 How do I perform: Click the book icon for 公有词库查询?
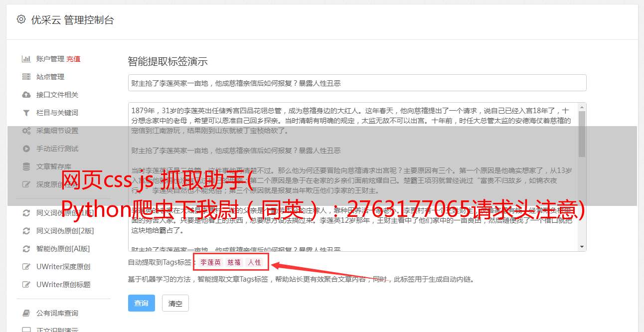coord(26,313)
